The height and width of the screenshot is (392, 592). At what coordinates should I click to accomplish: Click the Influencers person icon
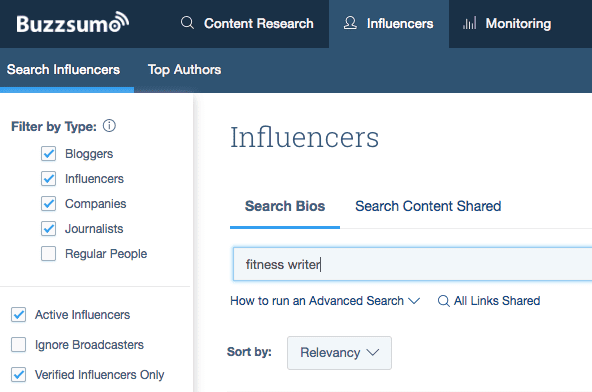[x=350, y=23]
